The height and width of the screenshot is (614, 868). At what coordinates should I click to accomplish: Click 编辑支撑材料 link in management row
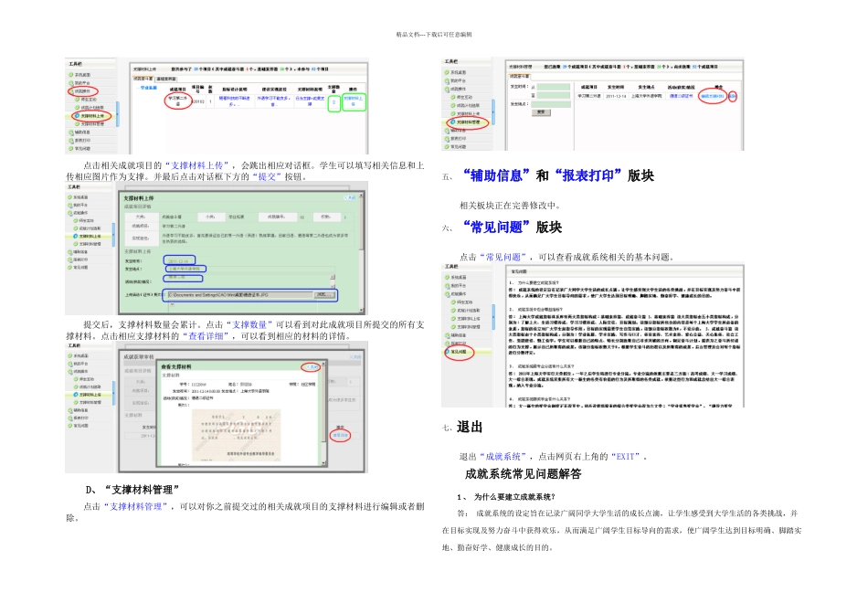713,96
